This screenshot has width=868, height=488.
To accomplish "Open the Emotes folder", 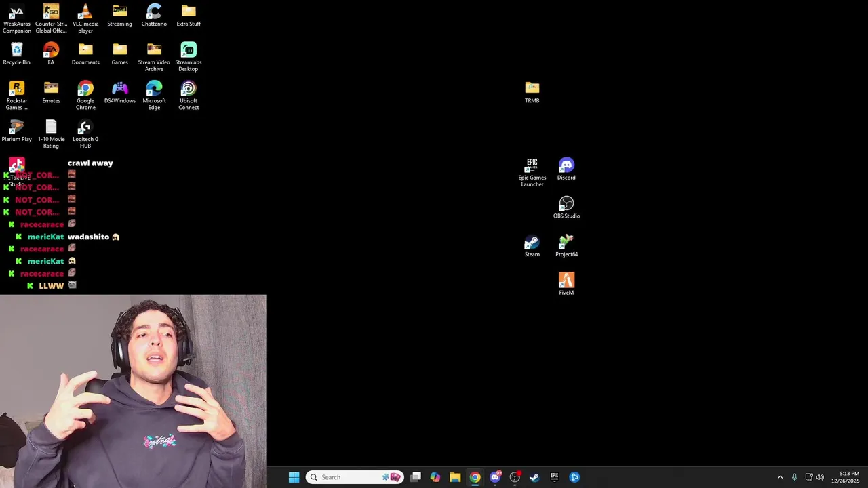I will tap(51, 93).
